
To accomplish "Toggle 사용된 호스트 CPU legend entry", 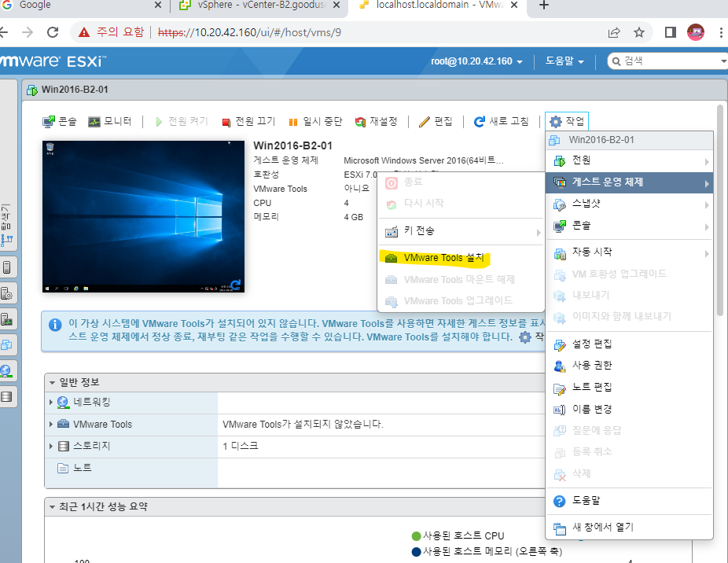I will [458, 536].
